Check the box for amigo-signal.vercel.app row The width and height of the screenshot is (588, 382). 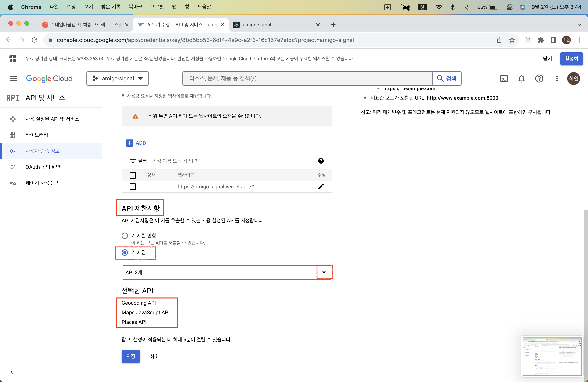tap(133, 187)
